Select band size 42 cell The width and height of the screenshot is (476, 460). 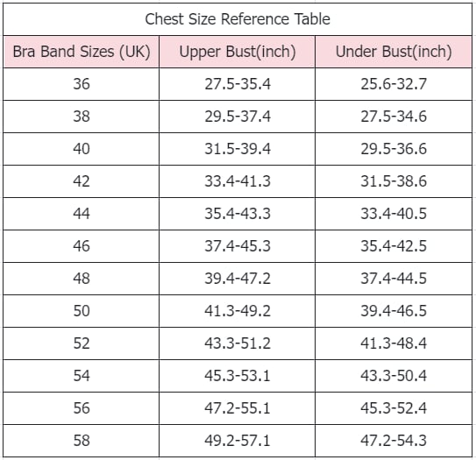(82, 181)
